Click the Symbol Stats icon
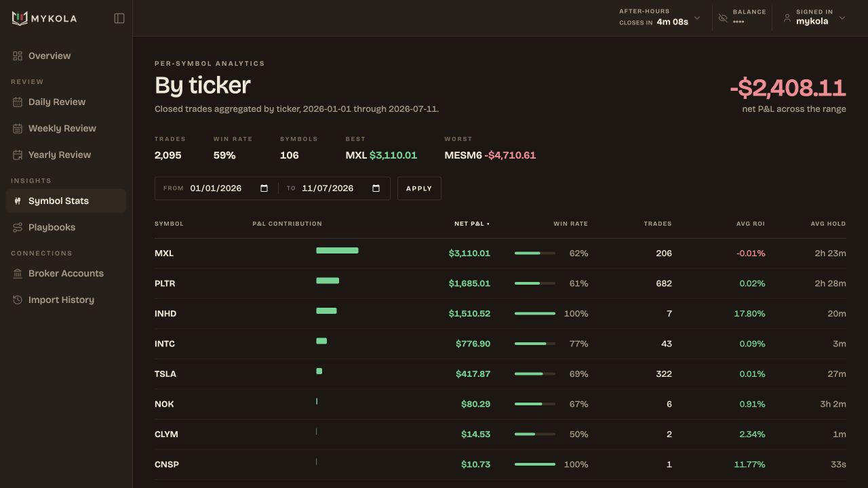Screen dimensions: 868x488 pos(18,201)
